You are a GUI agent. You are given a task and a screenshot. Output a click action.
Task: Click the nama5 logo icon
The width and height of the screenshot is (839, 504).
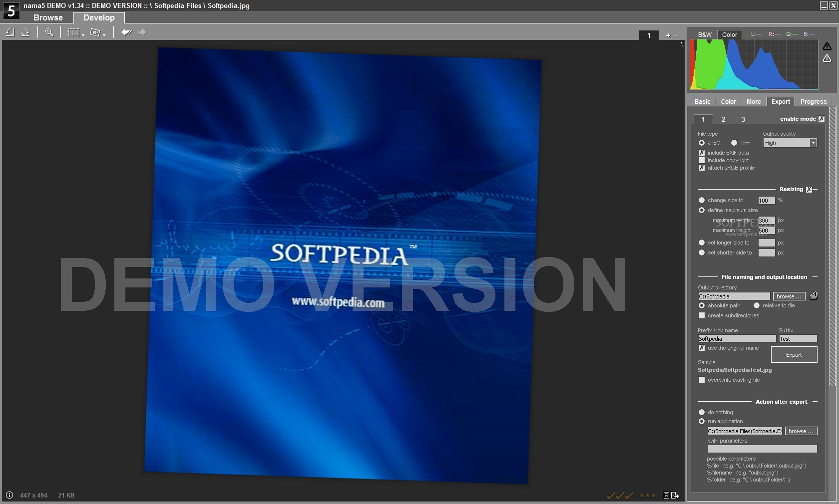click(11, 10)
